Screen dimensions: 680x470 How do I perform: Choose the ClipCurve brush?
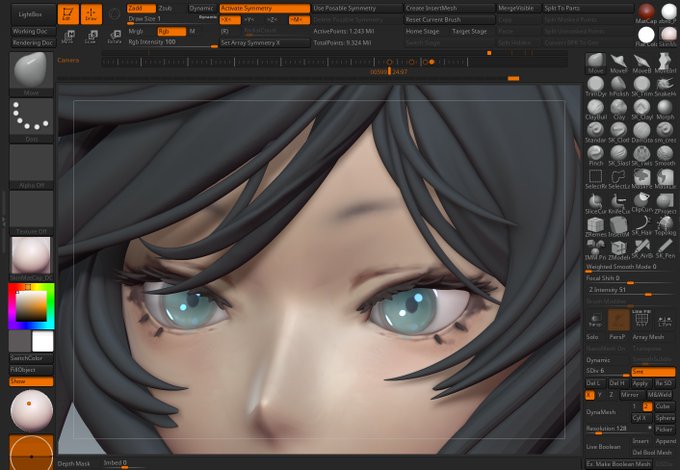[x=642, y=203]
